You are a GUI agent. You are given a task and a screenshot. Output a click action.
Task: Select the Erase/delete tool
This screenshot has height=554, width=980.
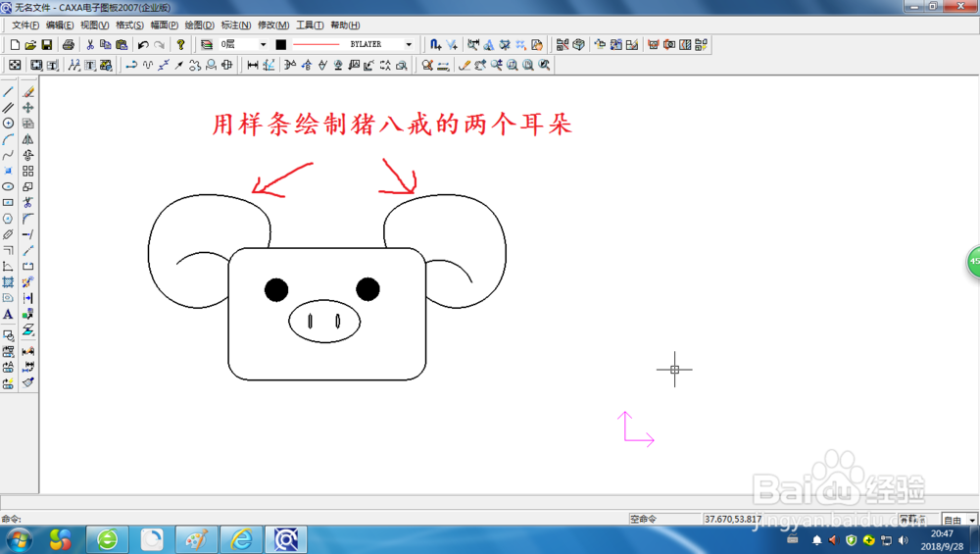(28, 92)
